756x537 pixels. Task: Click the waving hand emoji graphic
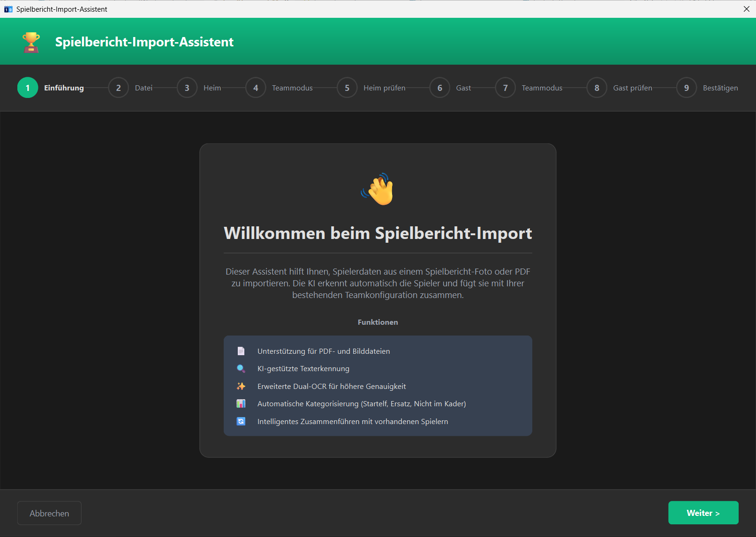click(378, 189)
